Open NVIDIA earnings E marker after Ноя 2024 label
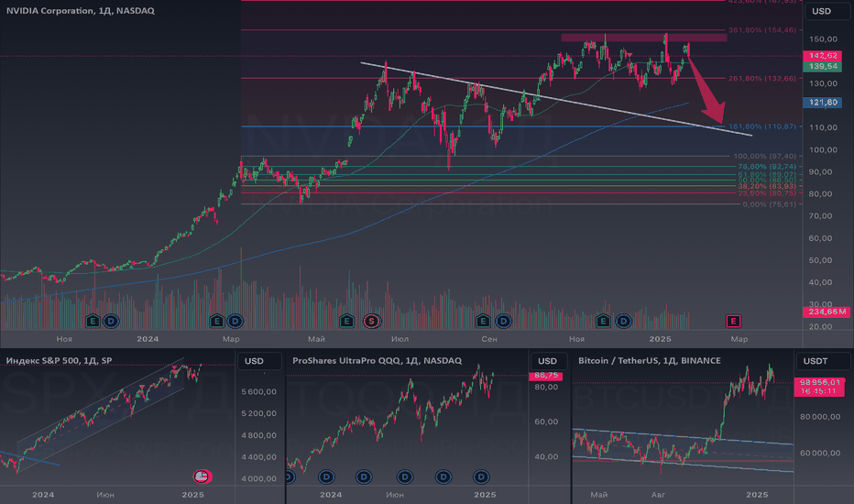The width and height of the screenshot is (854, 504). tap(603, 321)
